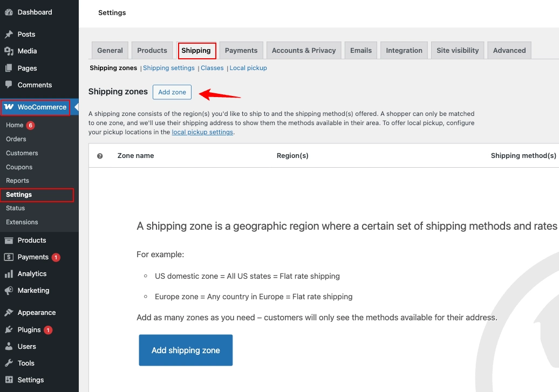Click the blue Add shipping zone button
This screenshot has width=559, height=392.
(x=186, y=350)
